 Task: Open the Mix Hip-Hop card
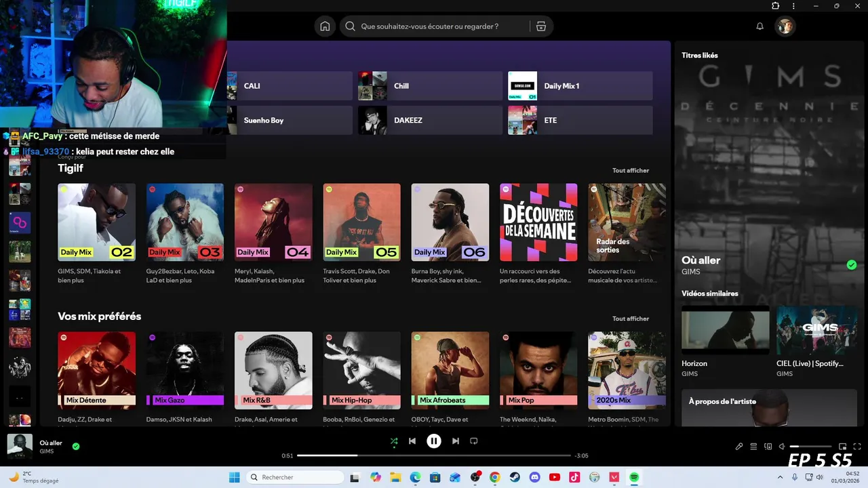362,370
